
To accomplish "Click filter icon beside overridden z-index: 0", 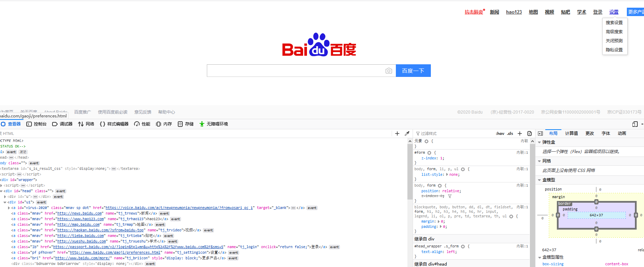I will [x=450, y=196].
